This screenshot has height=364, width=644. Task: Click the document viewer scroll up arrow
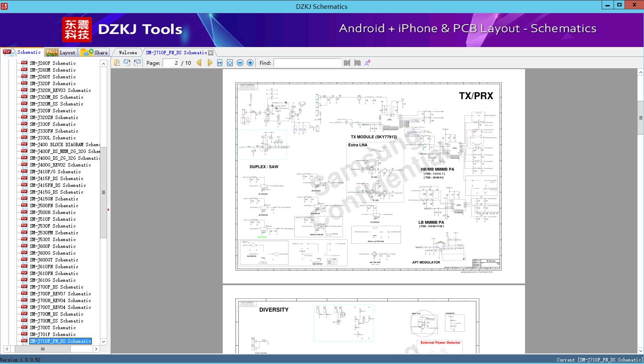(x=641, y=72)
